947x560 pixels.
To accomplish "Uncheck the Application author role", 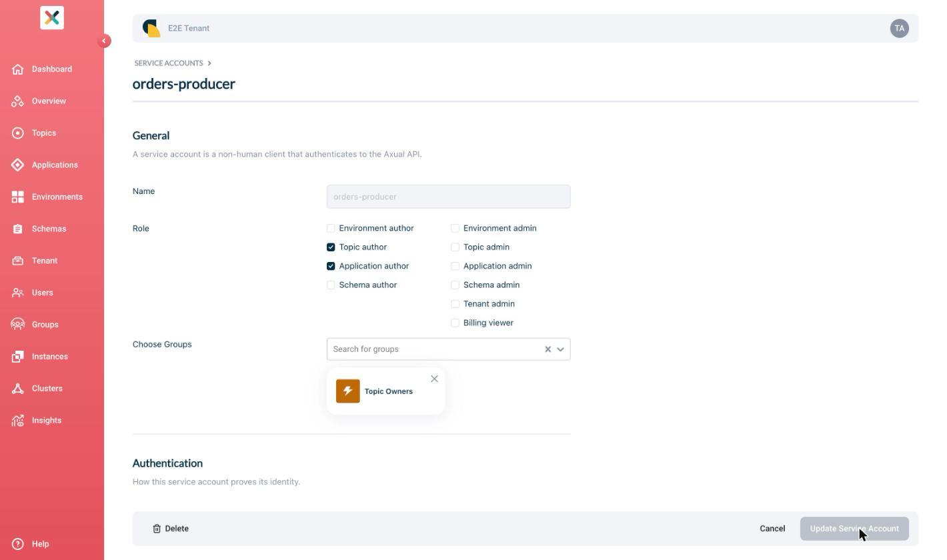I will click(x=331, y=266).
